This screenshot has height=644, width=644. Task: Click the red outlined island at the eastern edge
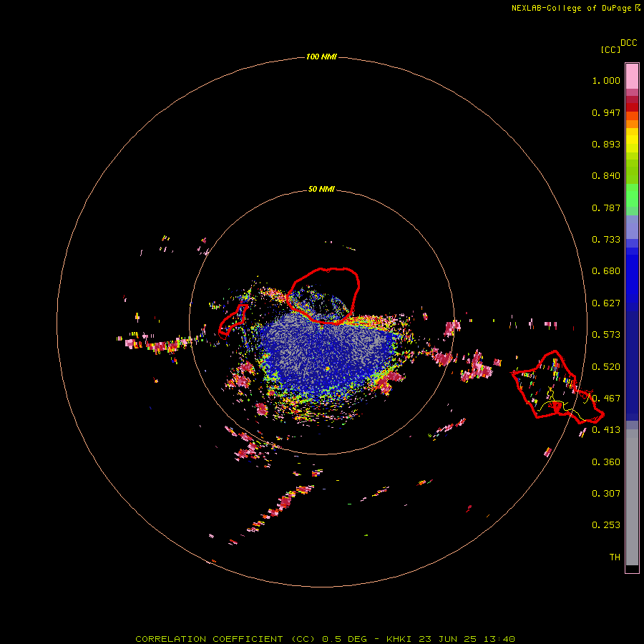click(557, 387)
